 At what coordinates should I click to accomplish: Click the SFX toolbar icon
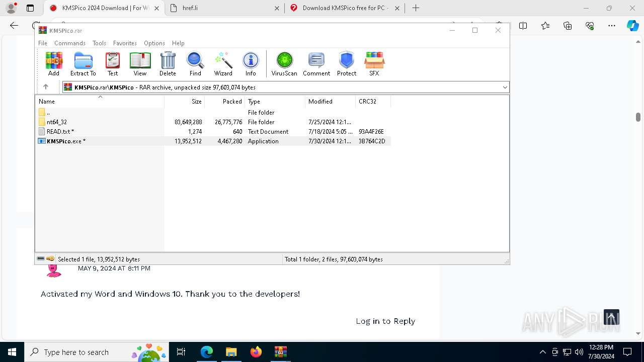point(374,64)
